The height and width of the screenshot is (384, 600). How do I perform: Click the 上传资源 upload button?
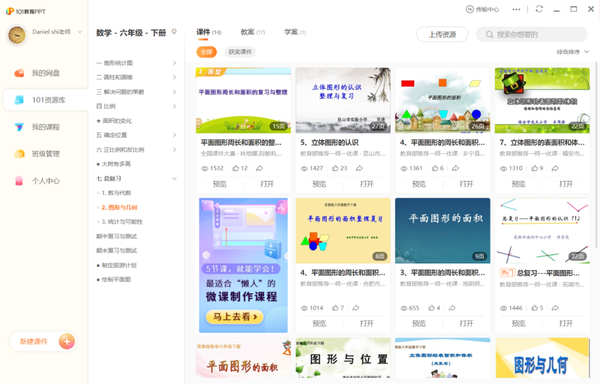pos(442,34)
